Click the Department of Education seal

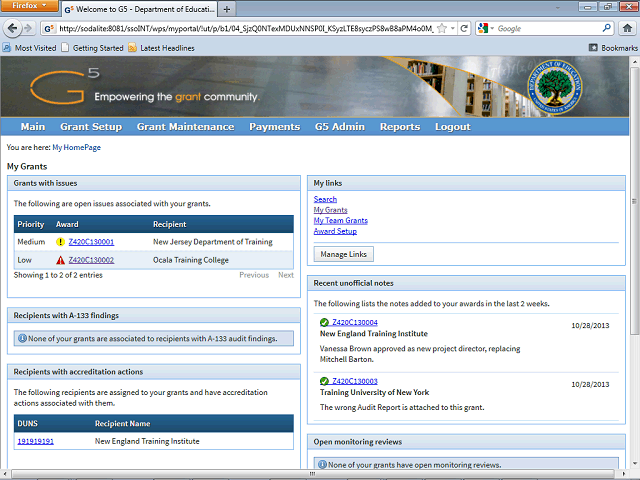(x=555, y=87)
